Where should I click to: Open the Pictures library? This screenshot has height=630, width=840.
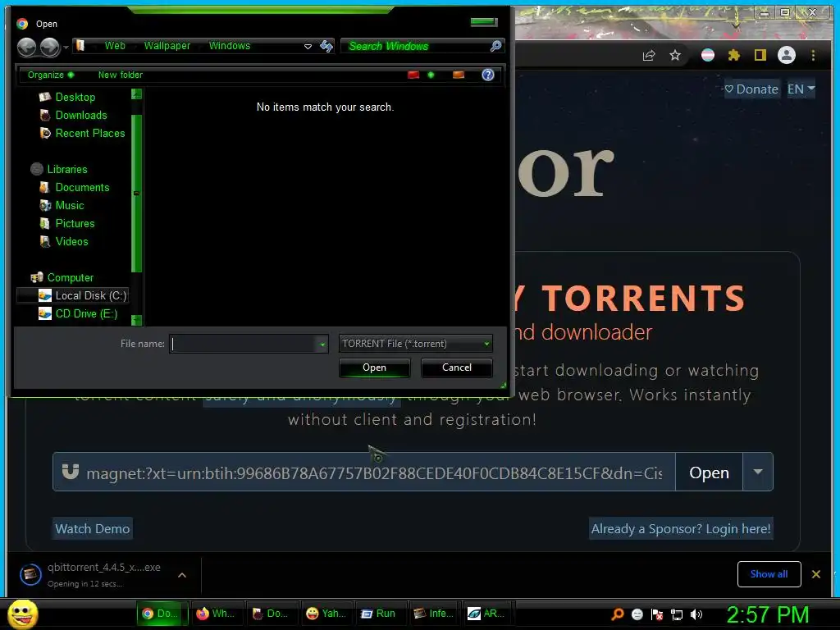click(x=75, y=223)
